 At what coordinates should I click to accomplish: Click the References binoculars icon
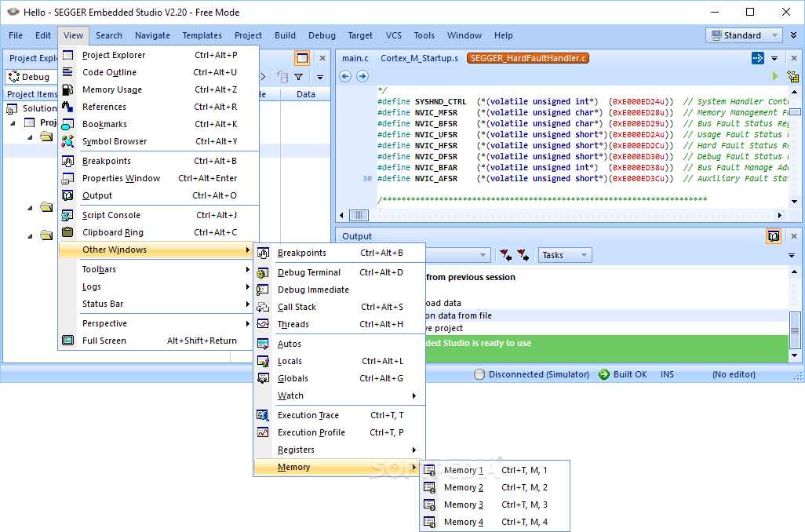click(x=67, y=107)
